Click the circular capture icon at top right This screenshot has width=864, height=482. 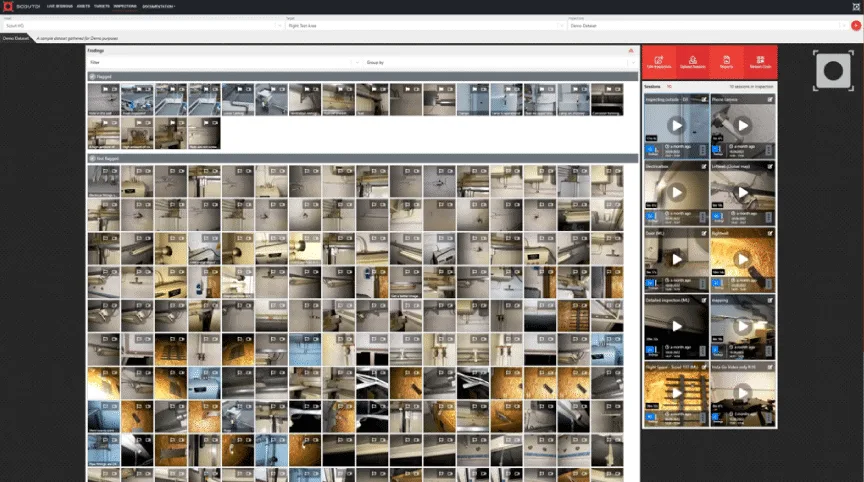(833, 71)
